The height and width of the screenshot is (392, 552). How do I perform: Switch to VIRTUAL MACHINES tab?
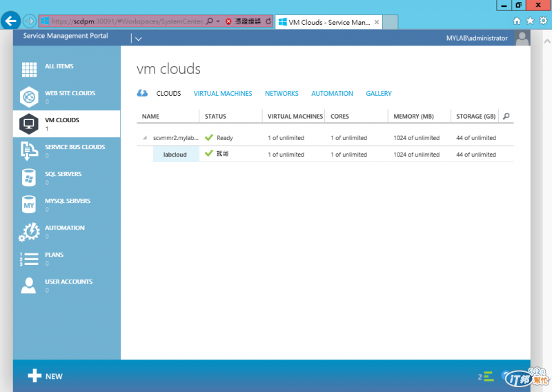tap(223, 93)
